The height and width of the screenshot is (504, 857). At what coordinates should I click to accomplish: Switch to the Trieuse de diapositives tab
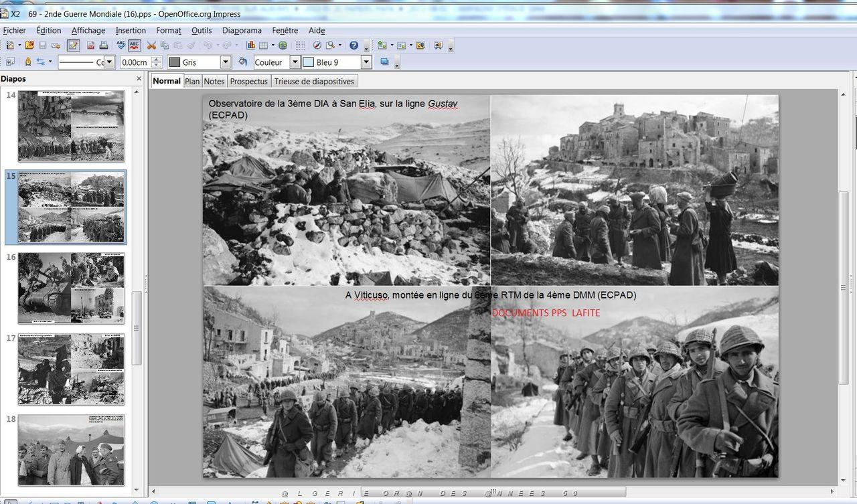(314, 81)
